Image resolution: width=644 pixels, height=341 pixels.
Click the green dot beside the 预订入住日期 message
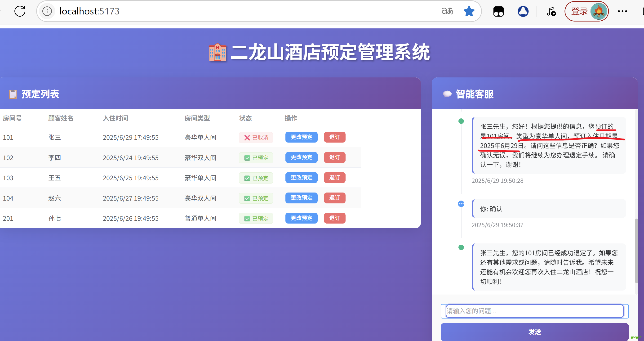point(461,121)
